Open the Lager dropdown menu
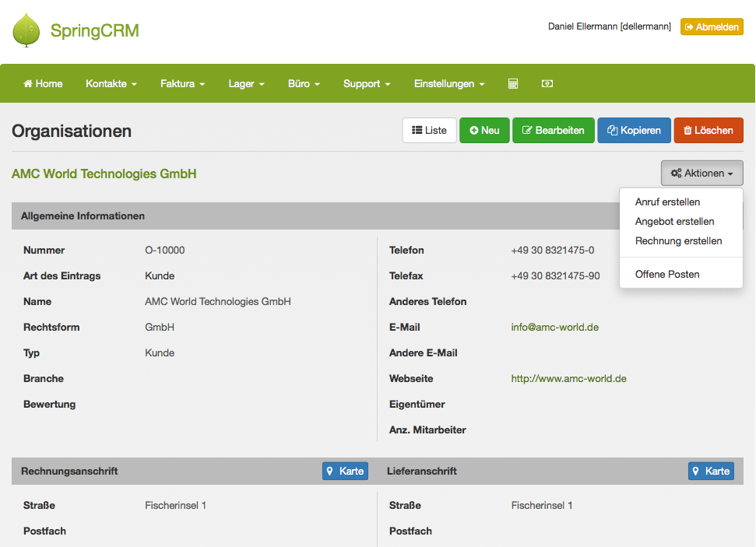The width and height of the screenshot is (756, 547). [246, 84]
